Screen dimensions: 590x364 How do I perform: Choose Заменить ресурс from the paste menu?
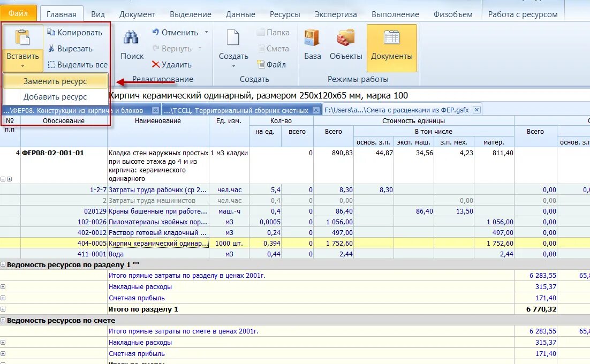pos(55,81)
